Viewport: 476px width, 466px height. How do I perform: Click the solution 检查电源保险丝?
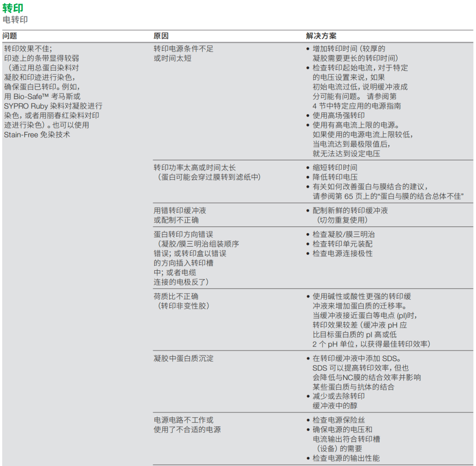coord(339,420)
